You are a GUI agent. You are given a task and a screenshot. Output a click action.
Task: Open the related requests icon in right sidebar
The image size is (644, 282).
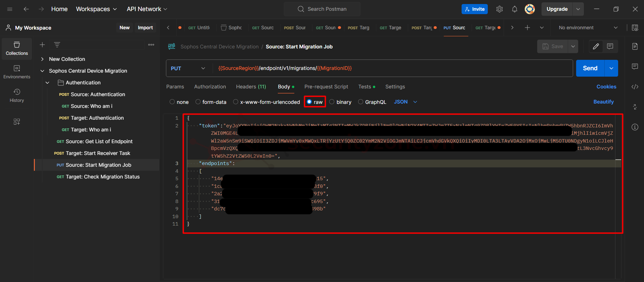635,107
